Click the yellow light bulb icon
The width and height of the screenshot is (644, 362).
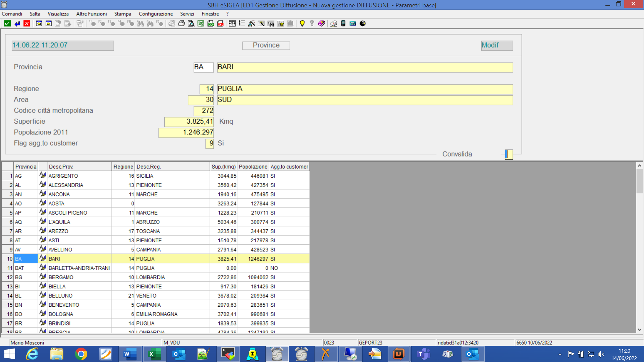click(x=302, y=23)
